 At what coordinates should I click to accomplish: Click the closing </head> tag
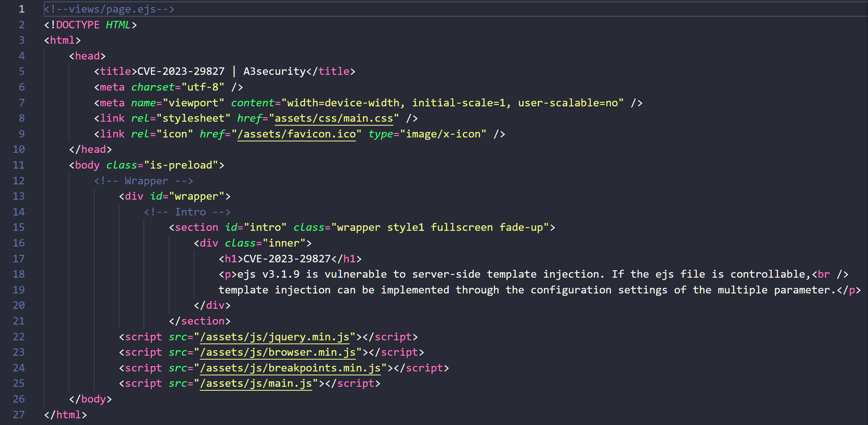point(91,149)
